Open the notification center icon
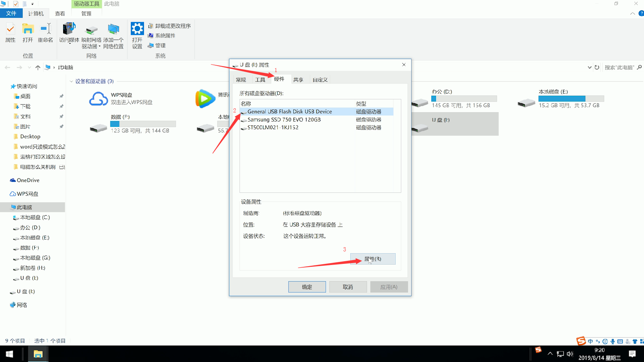Viewport: 644px width, 362px height. pos(632,354)
